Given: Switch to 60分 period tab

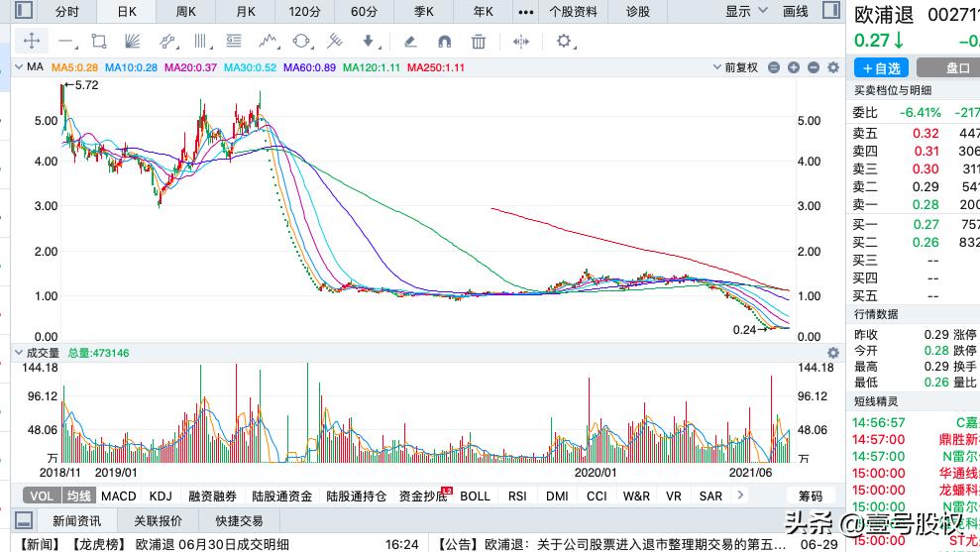Looking at the screenshot, I should tap(364, 11).
